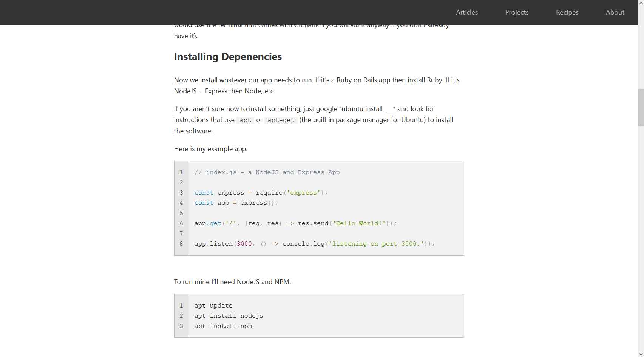The image size is (644, 357).
Task: Click the scrollbar up arrow
Action: coord(641,3)
